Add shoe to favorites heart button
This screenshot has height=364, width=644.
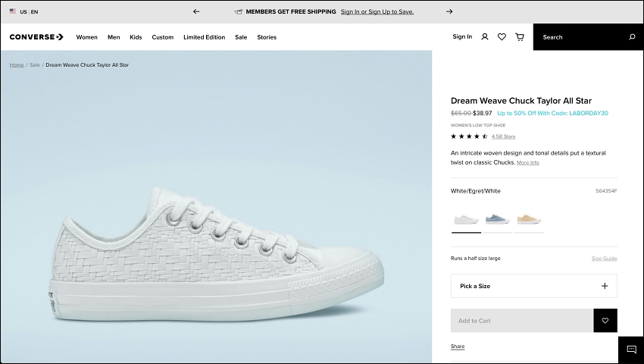[x=605, y=321]
